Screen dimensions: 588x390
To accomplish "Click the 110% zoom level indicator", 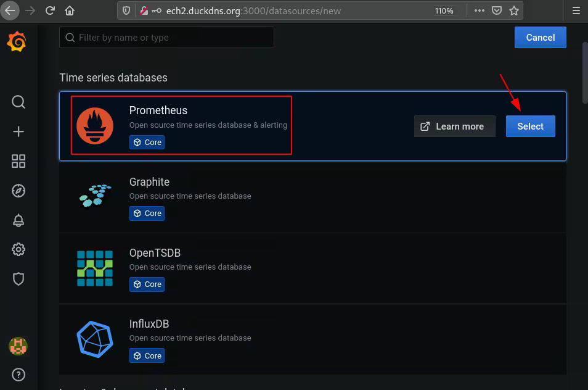I will pyautogui.click(x=444, y=11).
